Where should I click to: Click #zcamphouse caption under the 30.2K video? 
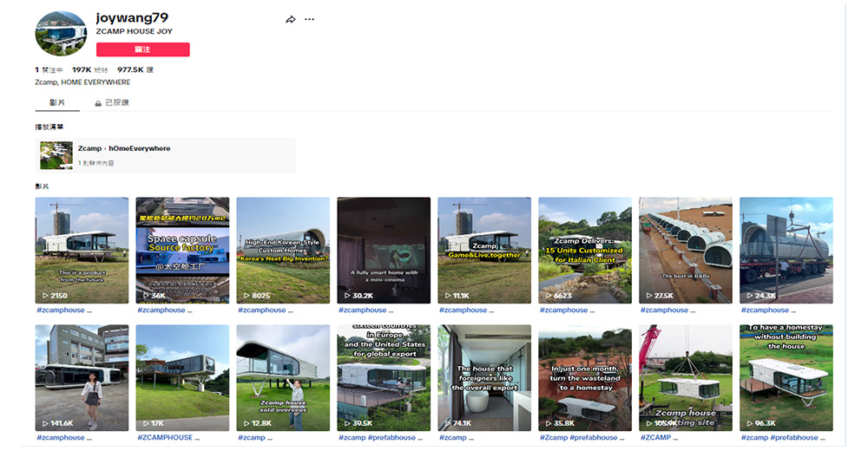366,310
